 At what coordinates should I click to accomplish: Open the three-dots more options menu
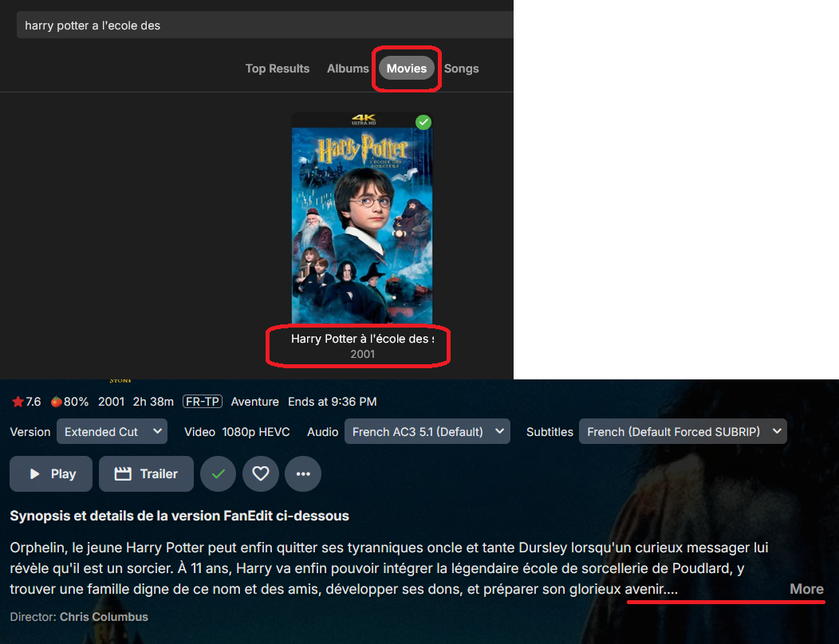click(x=303, y=474)
